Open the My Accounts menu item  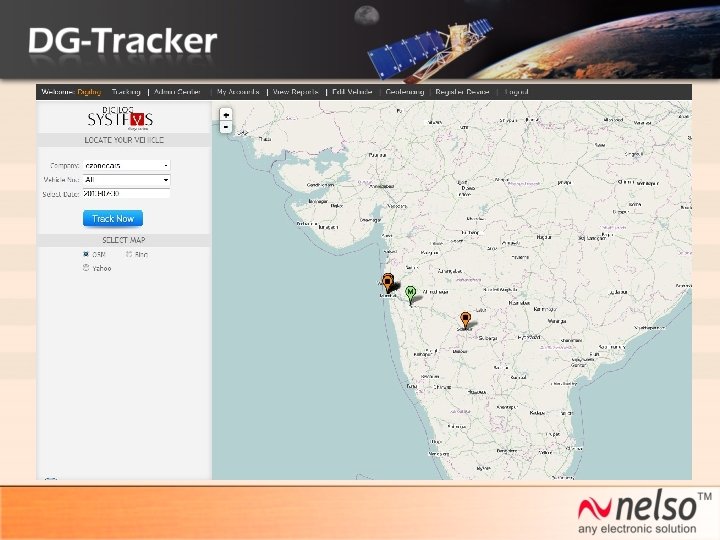click(238, 92)
